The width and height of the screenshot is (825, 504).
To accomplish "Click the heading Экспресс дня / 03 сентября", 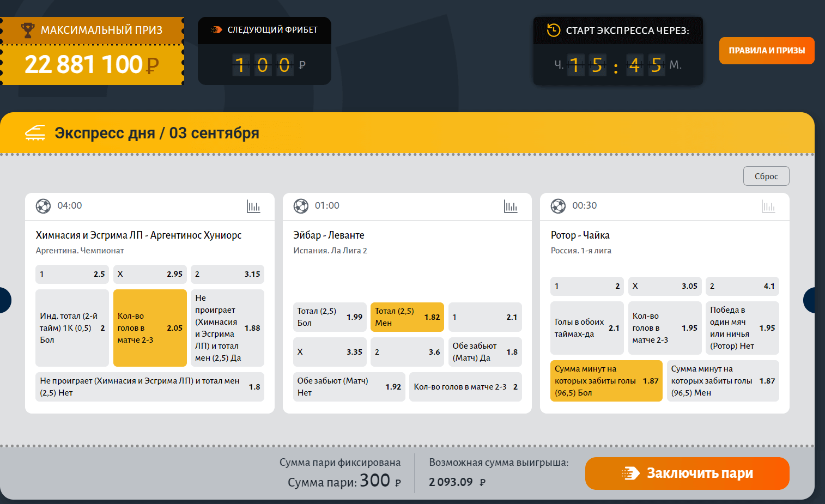I will [157, 133].
